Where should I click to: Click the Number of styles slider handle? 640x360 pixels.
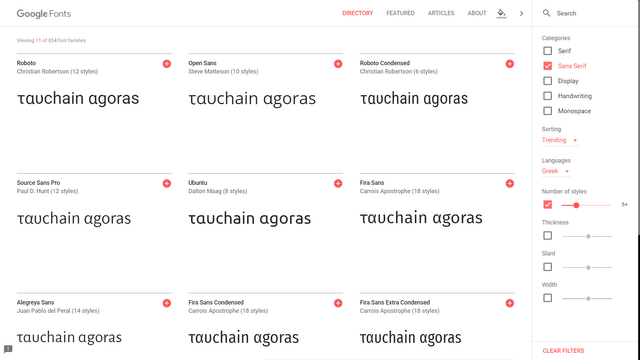point(576,205)
